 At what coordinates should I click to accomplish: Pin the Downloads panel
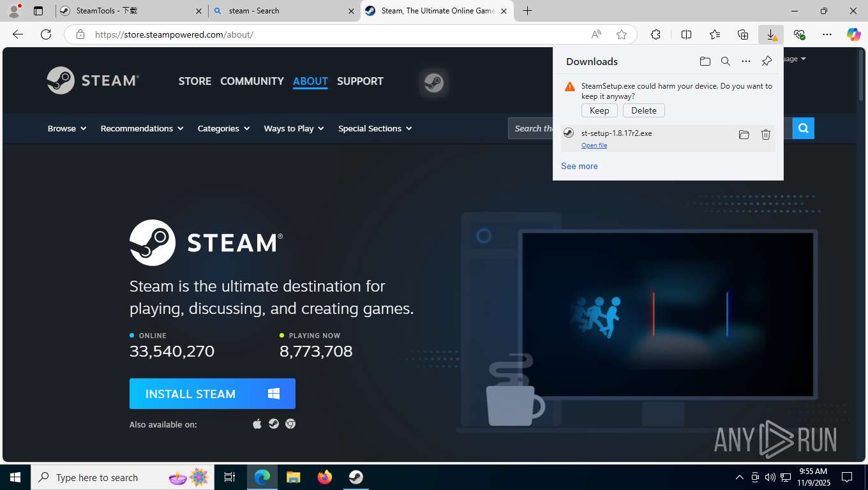pyautogui.click(x=767, y=61)
